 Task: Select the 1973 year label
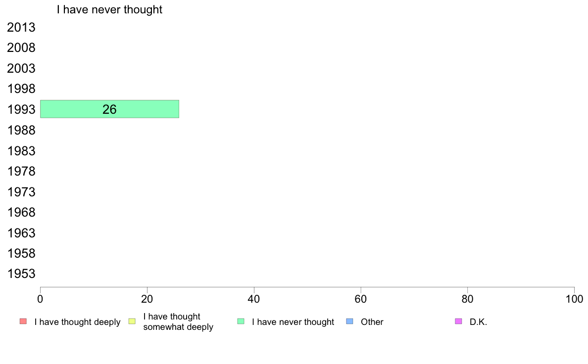[x=21, y=192]
